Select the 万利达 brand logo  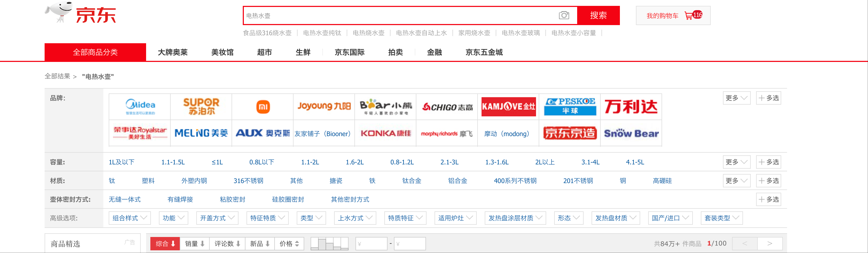coord(631,107)
